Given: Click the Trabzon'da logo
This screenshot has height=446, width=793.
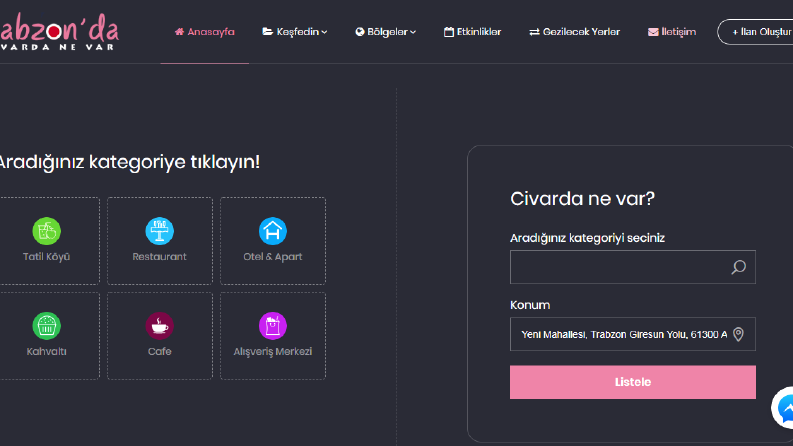Looking at the screenshot, I should point(59,31).
